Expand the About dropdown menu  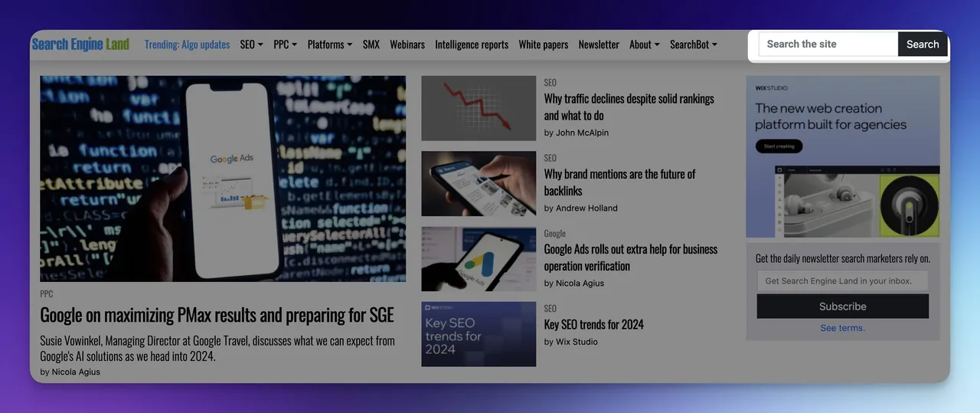pyautogui.click(x=644, y=44)
